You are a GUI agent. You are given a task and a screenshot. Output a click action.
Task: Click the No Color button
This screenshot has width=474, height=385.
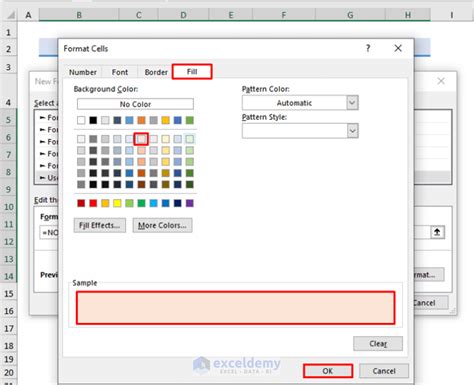(135, 104)
